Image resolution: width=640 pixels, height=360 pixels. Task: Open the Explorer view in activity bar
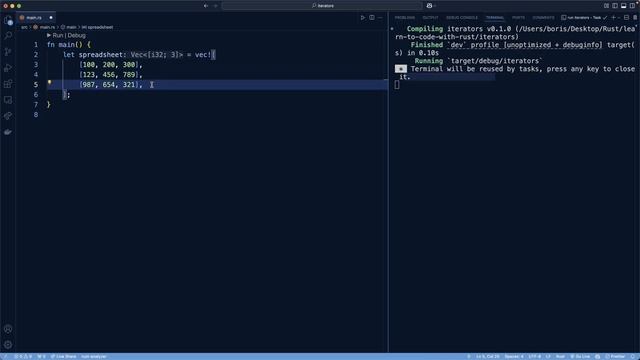[8, 20]
